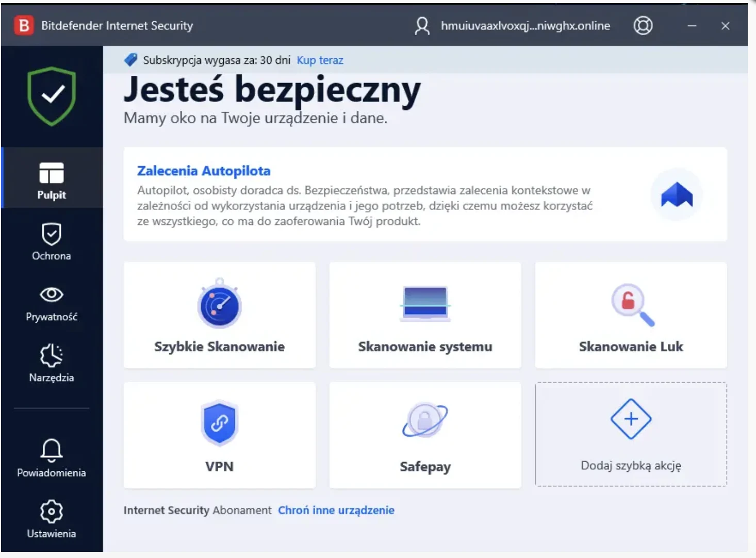Click Chroń inne urządzenie link

[x=336, y=510]
